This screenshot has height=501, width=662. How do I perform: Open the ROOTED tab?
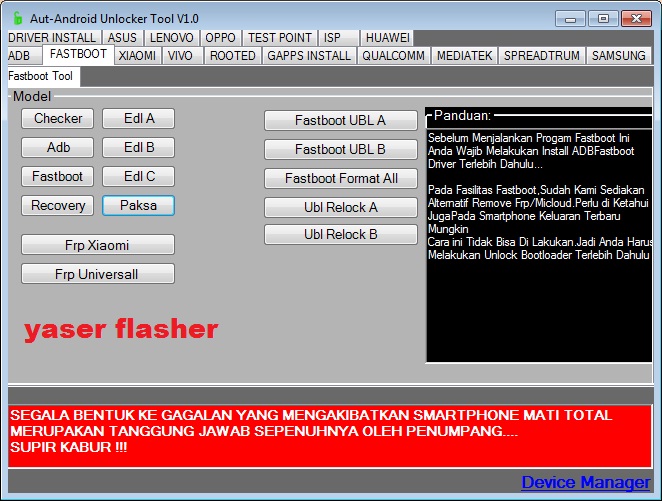(233, 55)
